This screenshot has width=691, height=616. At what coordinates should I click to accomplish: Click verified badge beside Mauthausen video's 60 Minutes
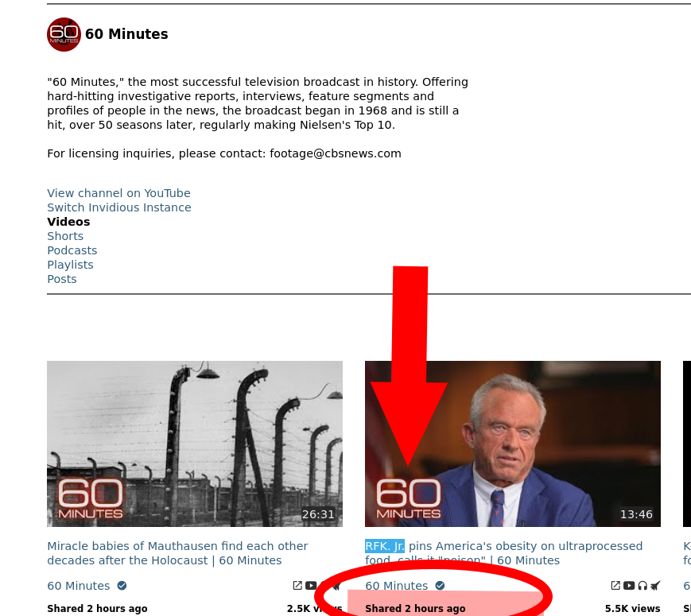point(122,585)
